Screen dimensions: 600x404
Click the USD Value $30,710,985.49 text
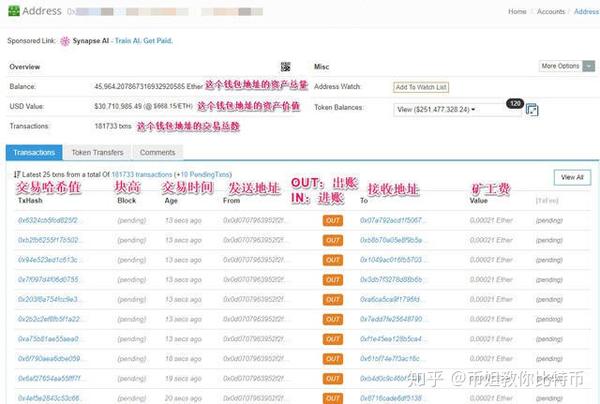pyautogui.click(x=143, y=106)
